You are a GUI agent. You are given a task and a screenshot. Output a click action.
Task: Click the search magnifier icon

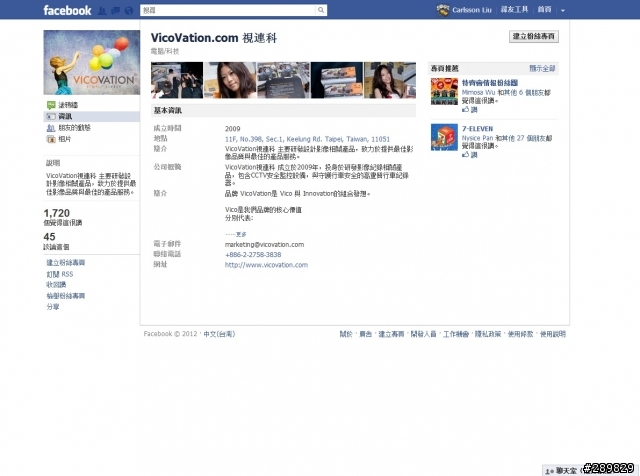[321, 10]
